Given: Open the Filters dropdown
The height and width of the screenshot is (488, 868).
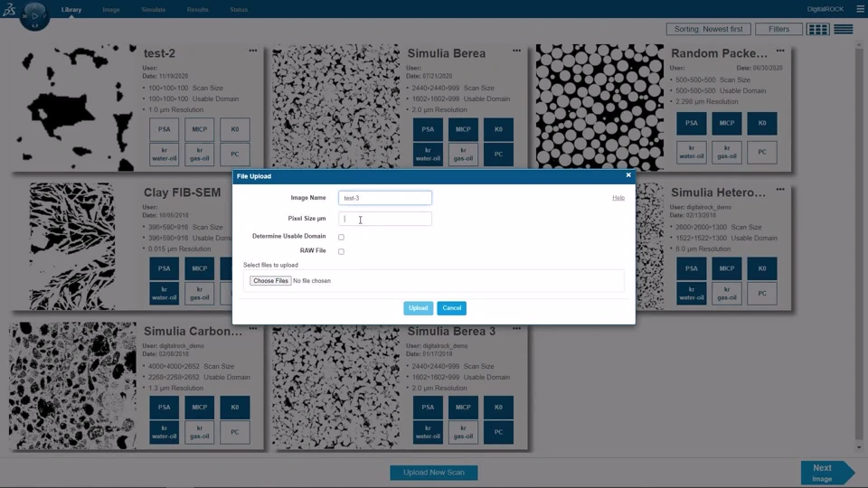Looking at the screenshot, I should point(778,29).
